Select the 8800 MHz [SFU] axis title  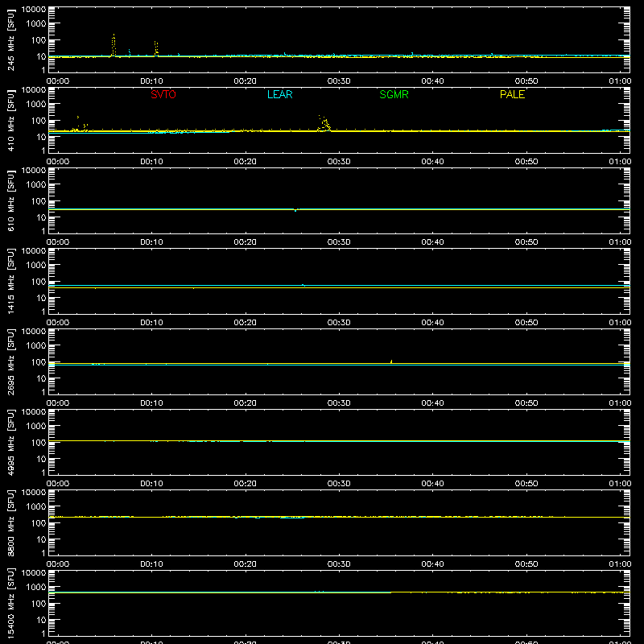(x=11, y=522)
